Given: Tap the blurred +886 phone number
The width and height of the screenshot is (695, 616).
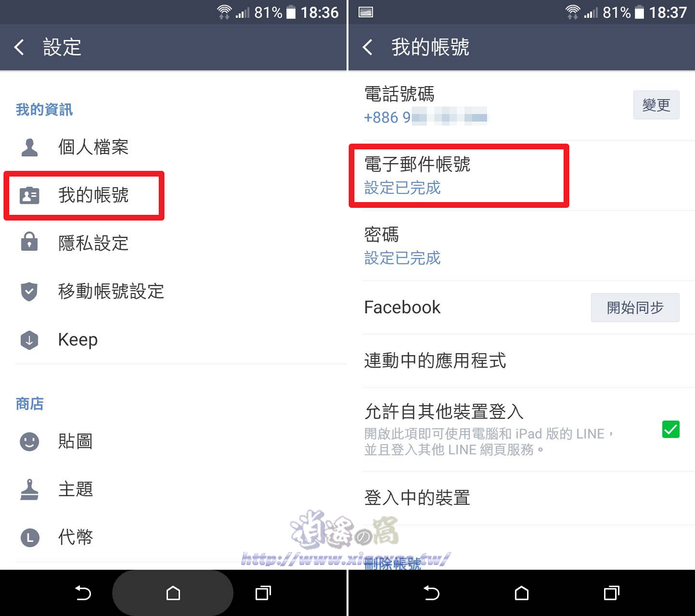Looking at the screenshot, I should [x=426, y=118].
